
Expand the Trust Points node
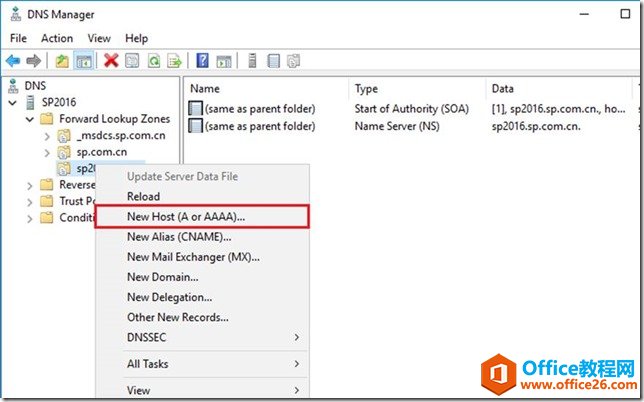coord(30,202)
